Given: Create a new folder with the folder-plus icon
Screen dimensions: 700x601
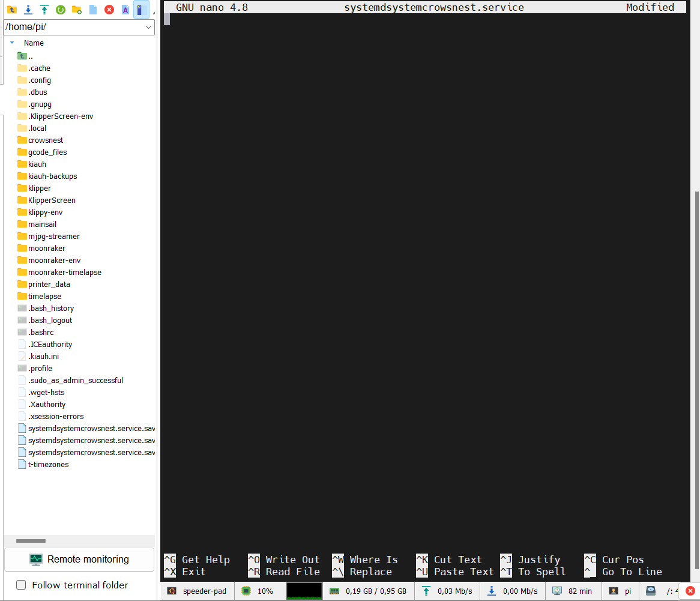Looking at the screenshot, I should tap(77, 10).
